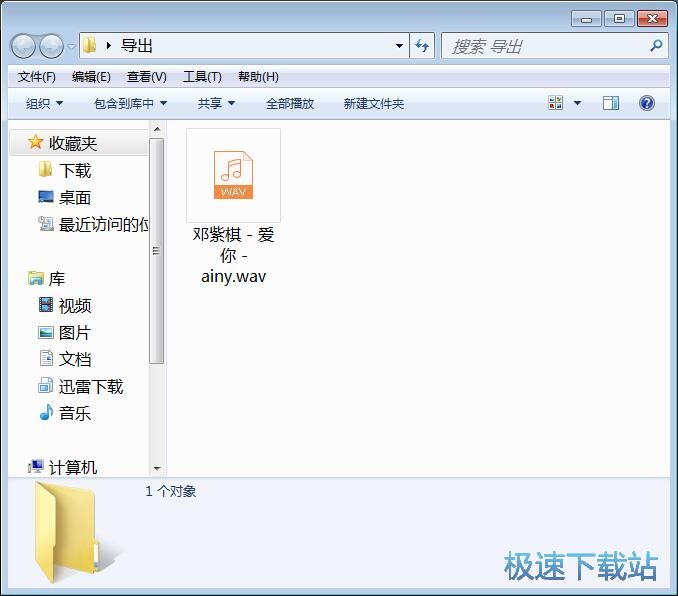Viewport: 678px width, 596px height.
Task: Click the 全部播放 button
Action: coord(290,103)
